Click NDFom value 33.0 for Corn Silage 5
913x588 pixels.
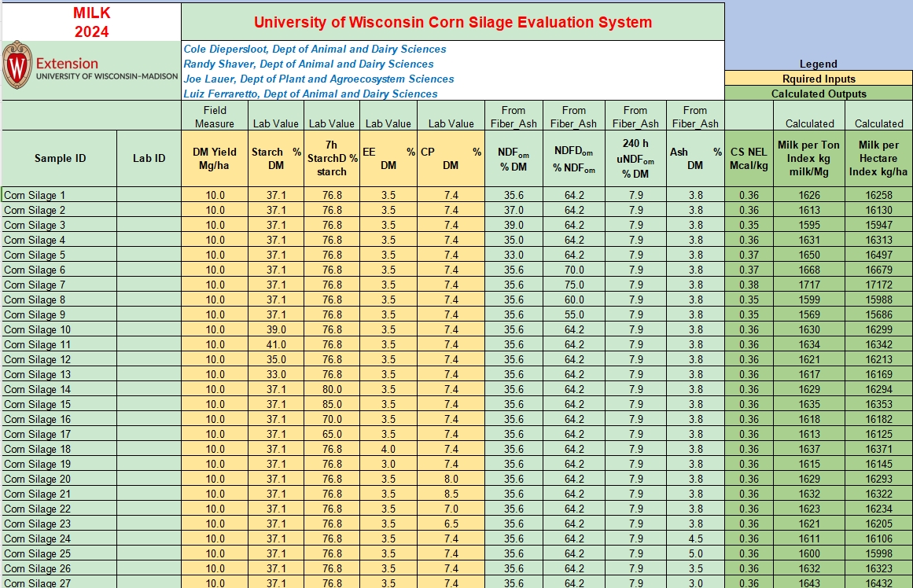(x=514, y=255)
